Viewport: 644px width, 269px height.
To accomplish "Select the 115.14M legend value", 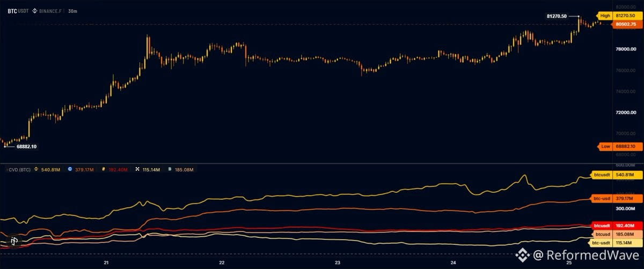I will pos(151,169).
